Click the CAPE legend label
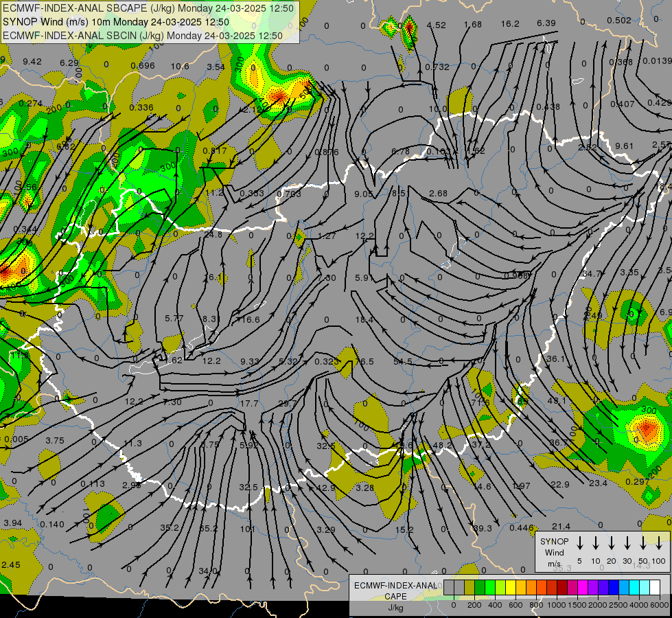The image size is (672, 618). (x=395, y=597)
